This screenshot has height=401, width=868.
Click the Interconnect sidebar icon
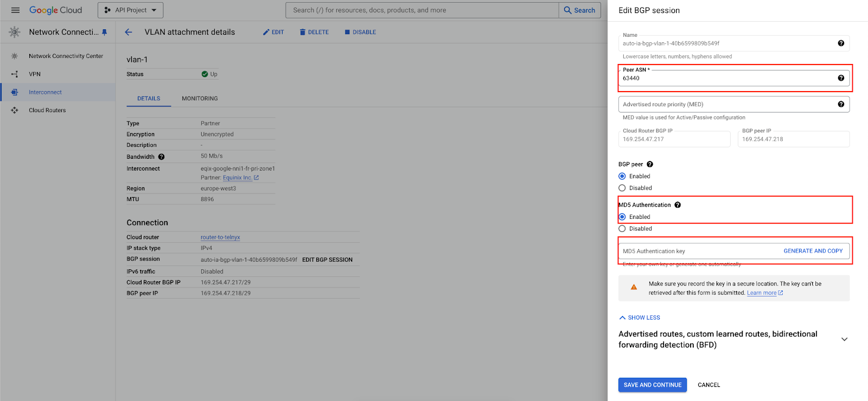tap(15, 92)
